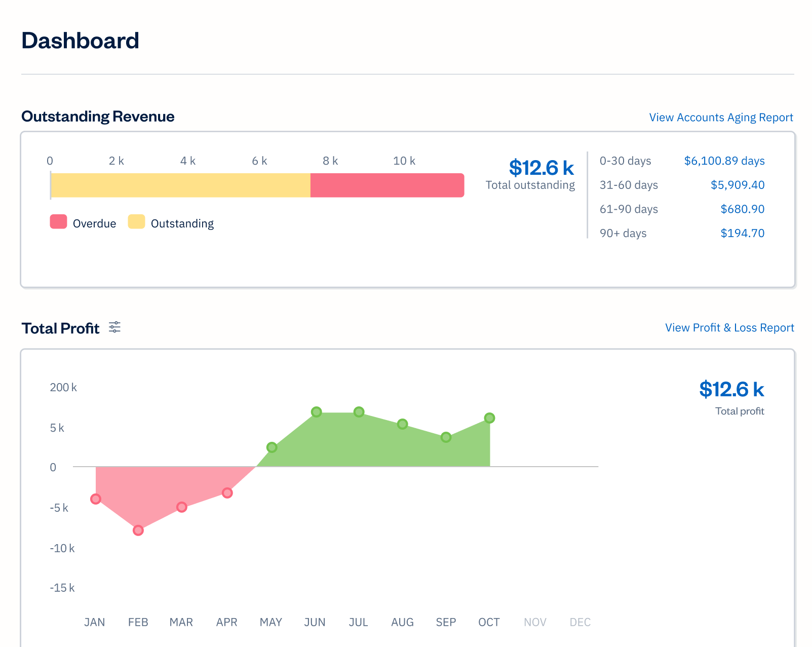Click the JUN month axis label

315,622
